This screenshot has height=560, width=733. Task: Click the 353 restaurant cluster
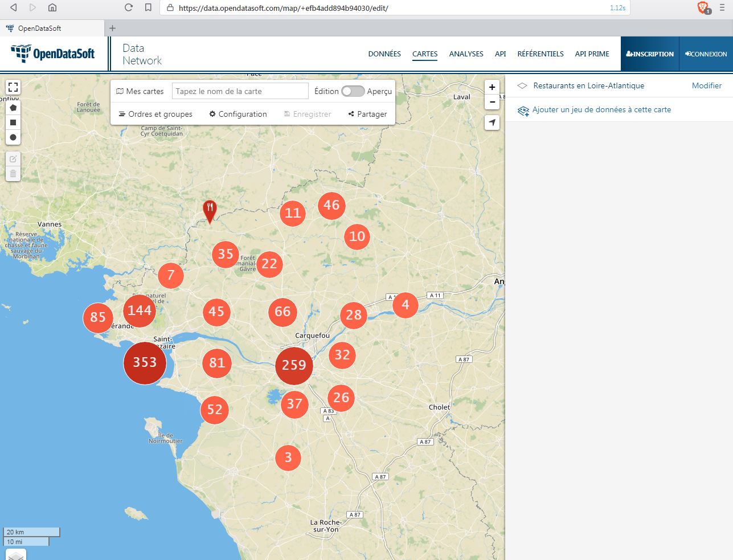[145, 362]
